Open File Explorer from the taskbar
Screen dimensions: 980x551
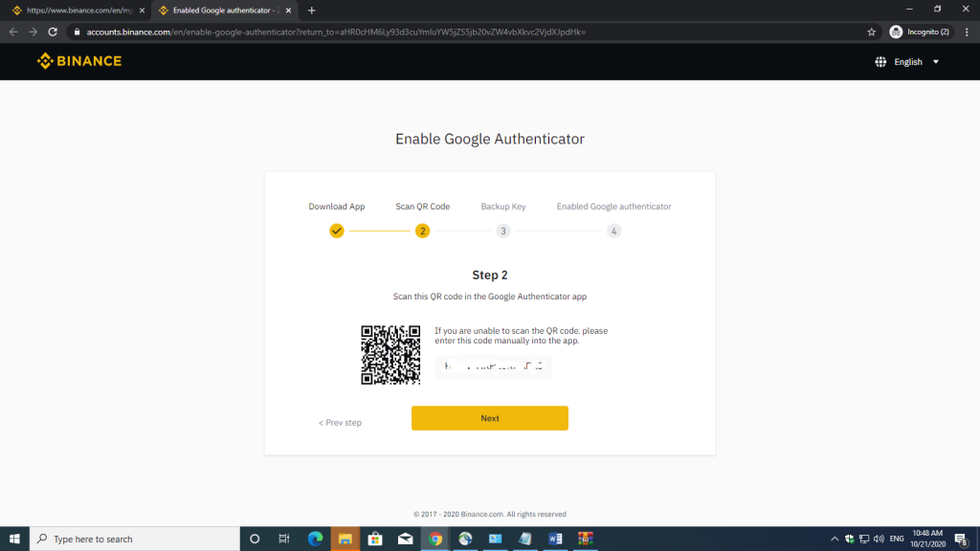click(x=345, y=539)
